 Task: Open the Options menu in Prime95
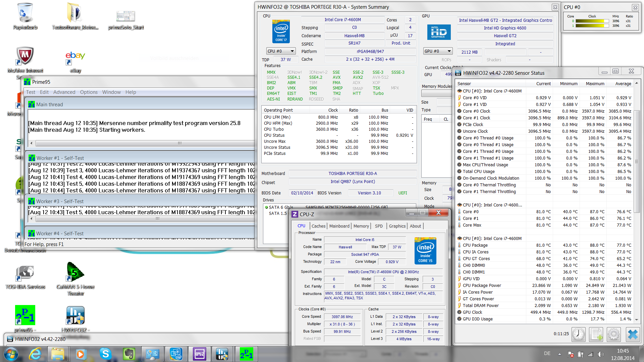tap(89, 92)
